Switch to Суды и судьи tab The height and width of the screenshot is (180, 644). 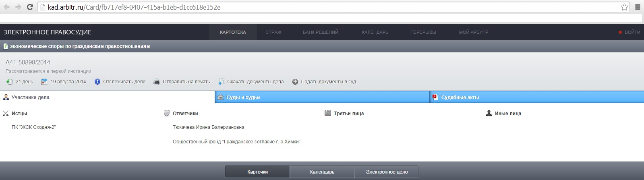(x=322, y=97)
